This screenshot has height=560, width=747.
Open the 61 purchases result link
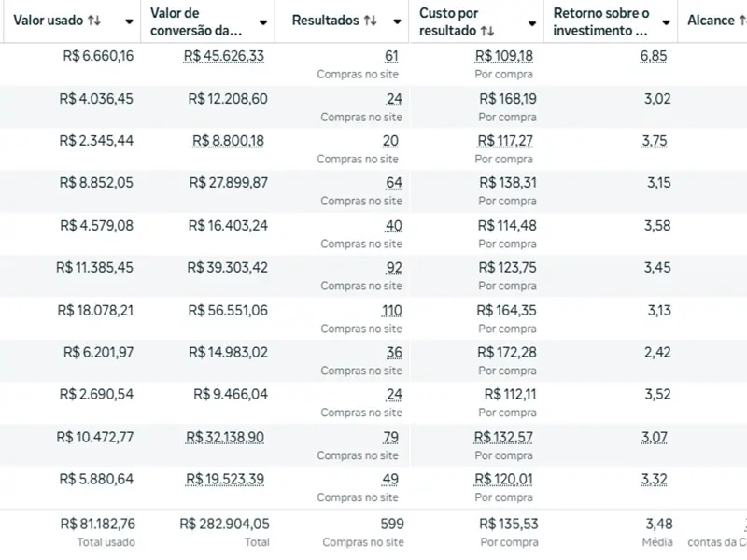(x=391, y=56)
